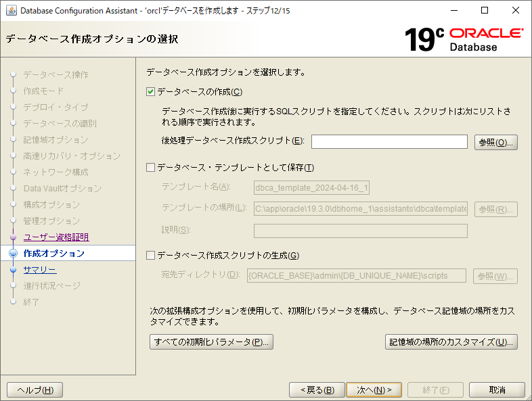Screen dimensions: 532x401
Task: Go back with < 戻る(B) button
Action: click(317, 390)
